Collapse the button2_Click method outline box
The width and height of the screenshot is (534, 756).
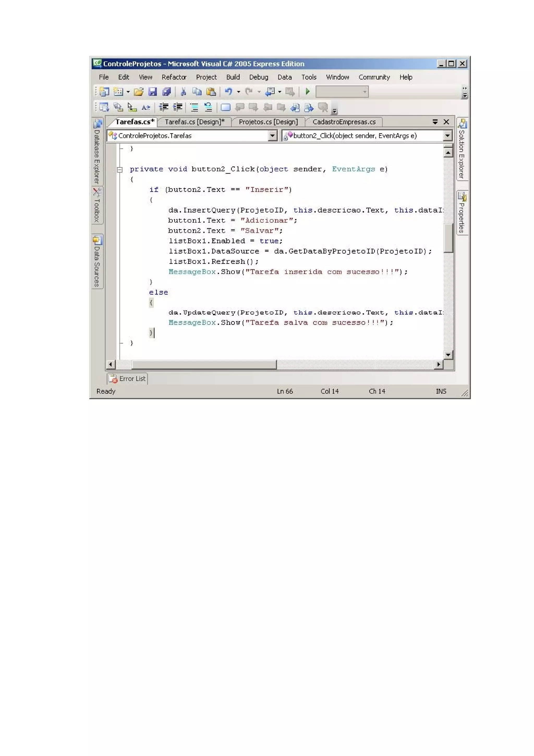coord(120,170)
